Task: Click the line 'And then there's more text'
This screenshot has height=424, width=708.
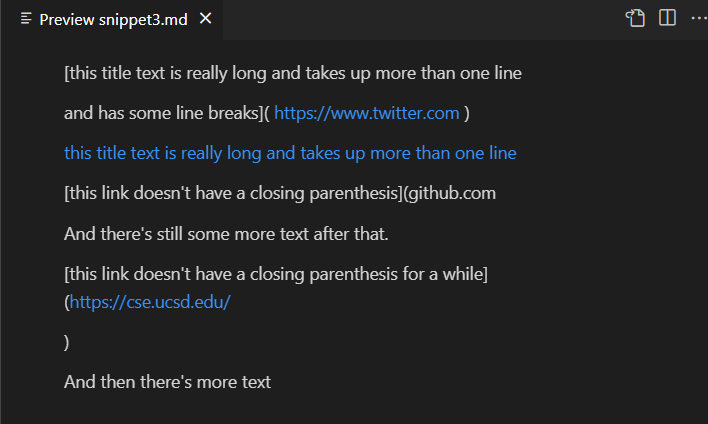Action: click(x=168, y=382)
